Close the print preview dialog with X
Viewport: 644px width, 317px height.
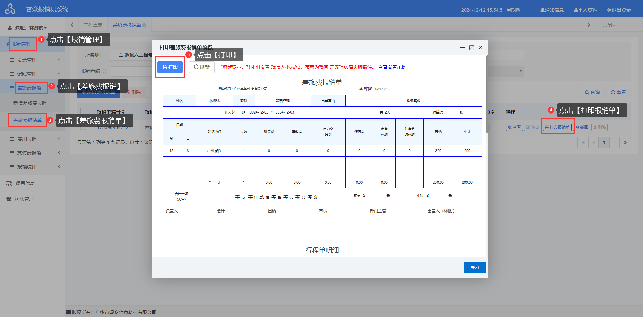click(480, 48)
